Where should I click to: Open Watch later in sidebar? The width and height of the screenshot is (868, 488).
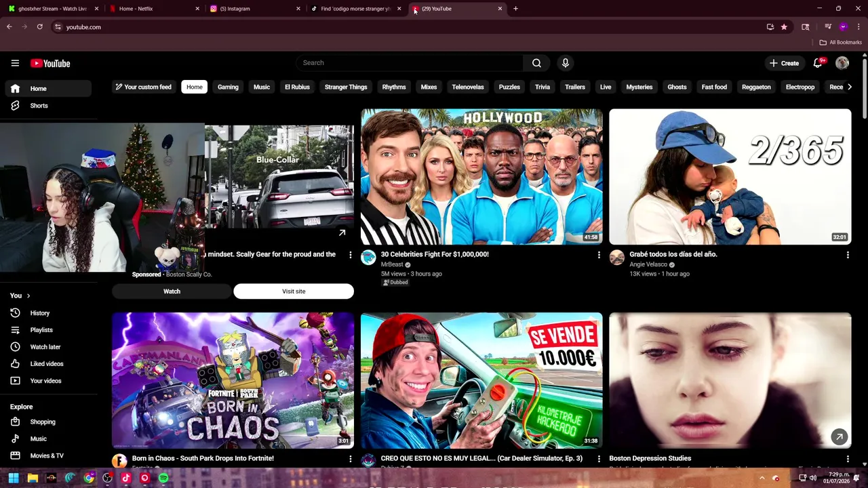click(x=47, y=347)
